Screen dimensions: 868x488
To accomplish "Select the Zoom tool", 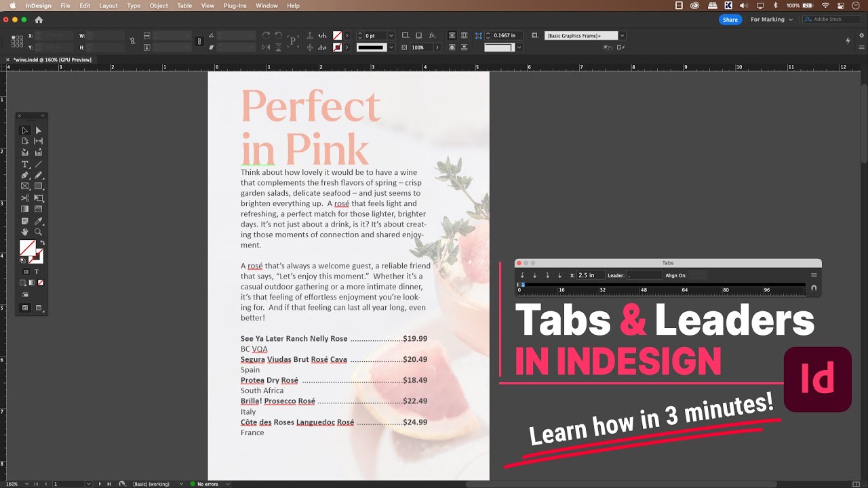I will (39, 232).
